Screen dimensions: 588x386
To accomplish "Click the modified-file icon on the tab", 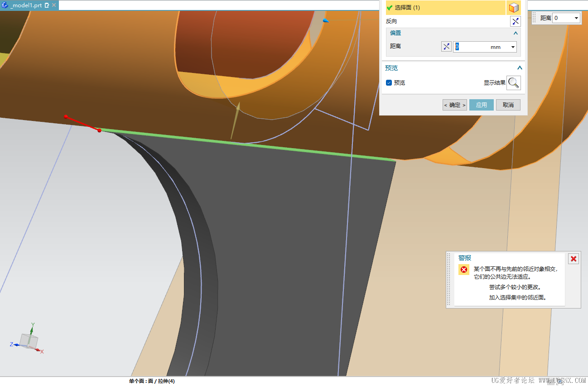I will pos(47,5).
